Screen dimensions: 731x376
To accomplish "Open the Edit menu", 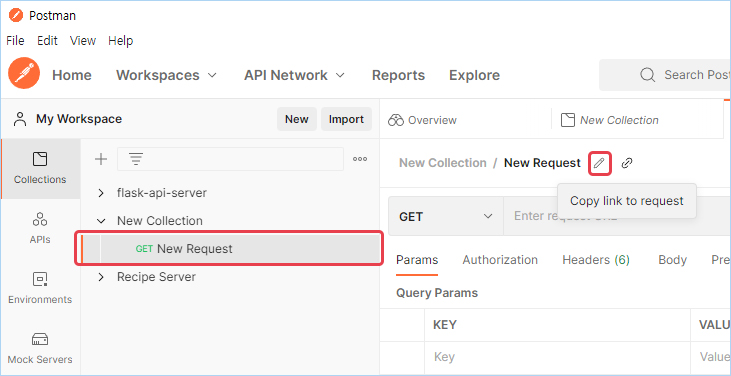I will coord(47,41).
